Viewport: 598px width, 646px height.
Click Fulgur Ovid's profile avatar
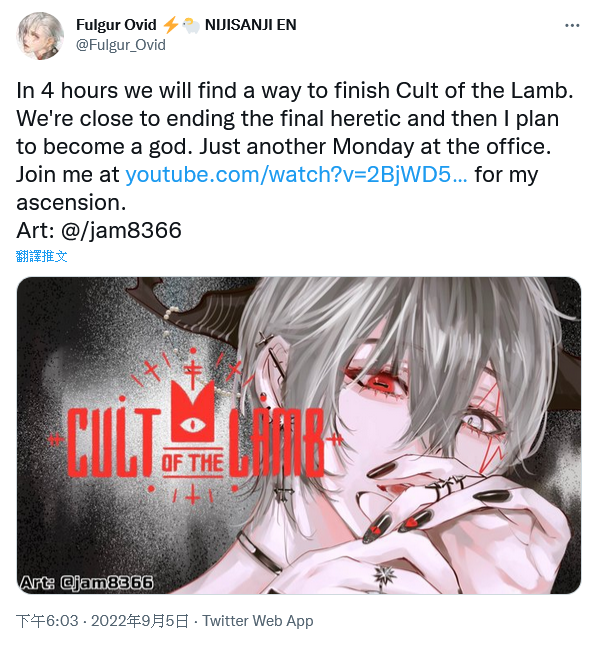[x=40, y=36]
